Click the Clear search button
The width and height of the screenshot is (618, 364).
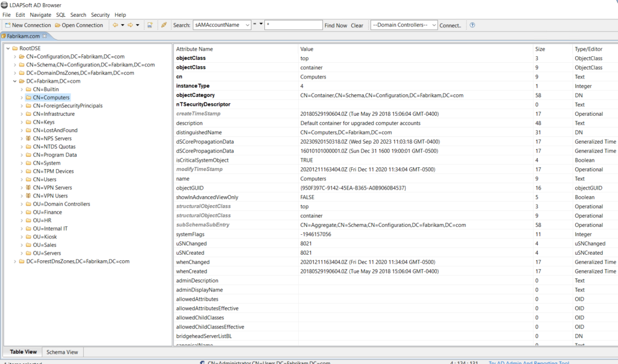click(357, 25)
